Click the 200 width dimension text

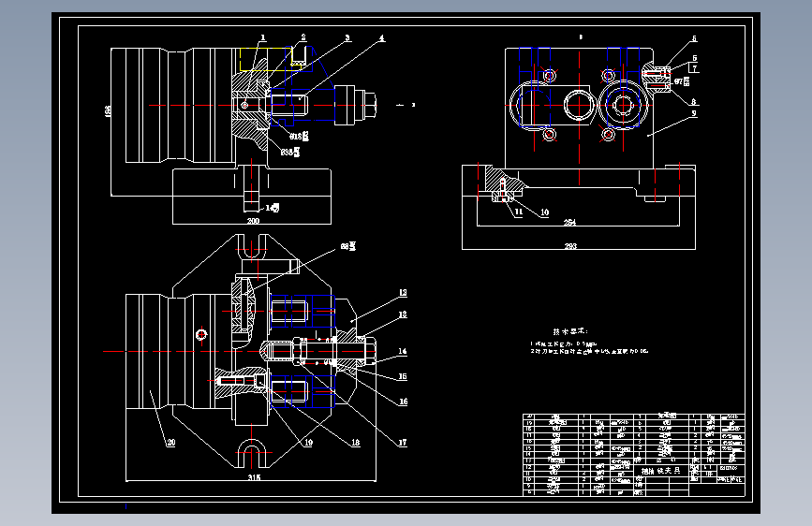253,221
